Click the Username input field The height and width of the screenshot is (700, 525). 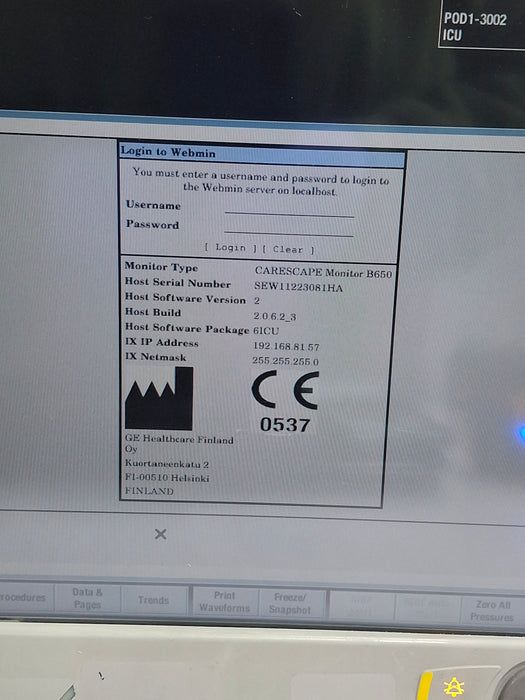(289, 209)
